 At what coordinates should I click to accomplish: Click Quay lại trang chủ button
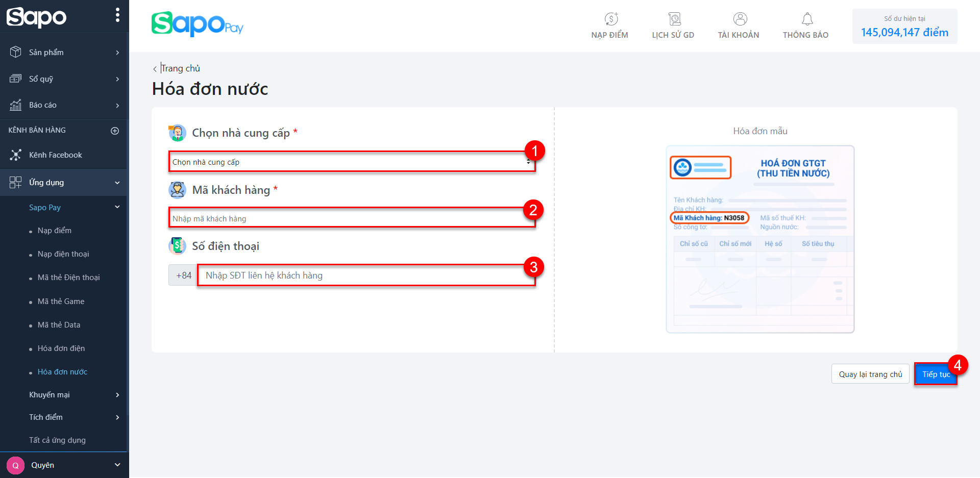pos(870,374)
